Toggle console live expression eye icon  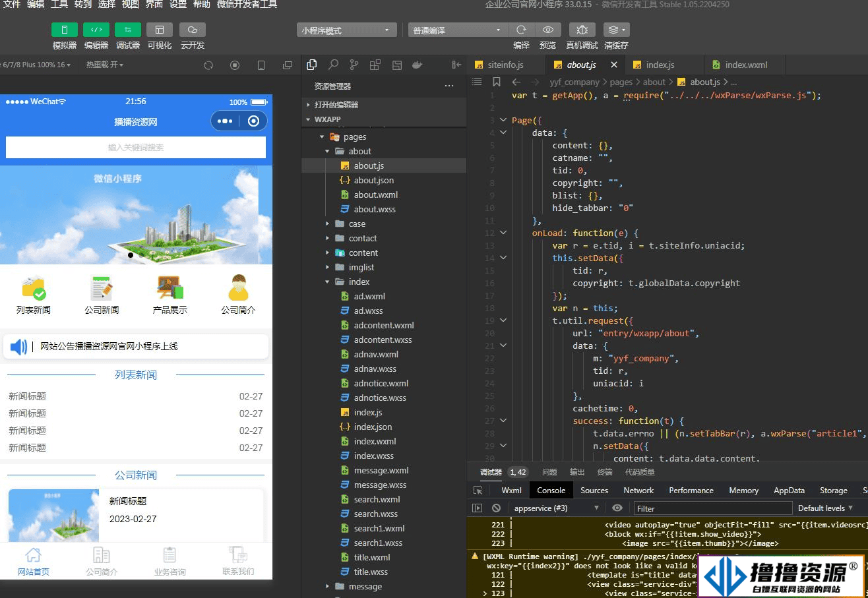617,508
